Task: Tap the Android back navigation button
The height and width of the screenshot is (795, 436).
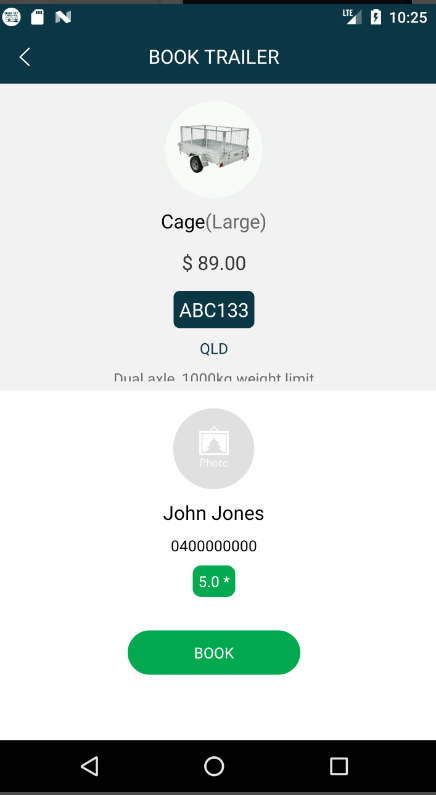Action: 90,766
